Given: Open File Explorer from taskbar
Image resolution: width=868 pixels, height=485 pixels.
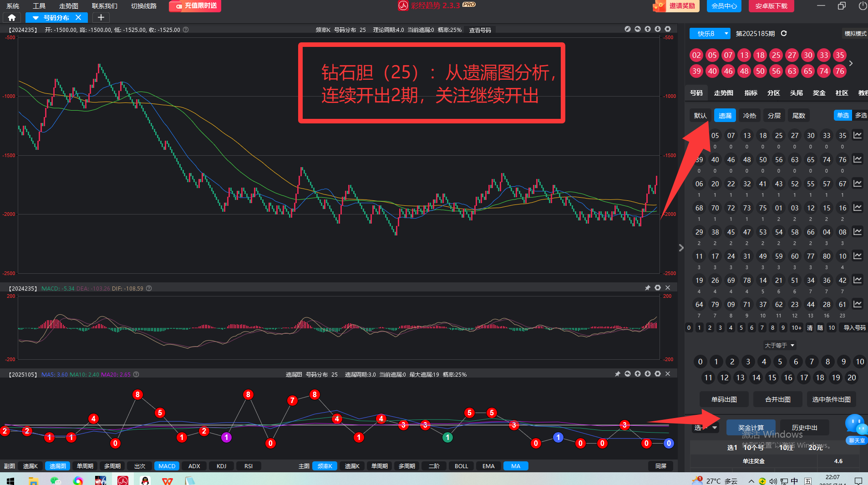Looking at the screenshot, I should click(33, 480).
